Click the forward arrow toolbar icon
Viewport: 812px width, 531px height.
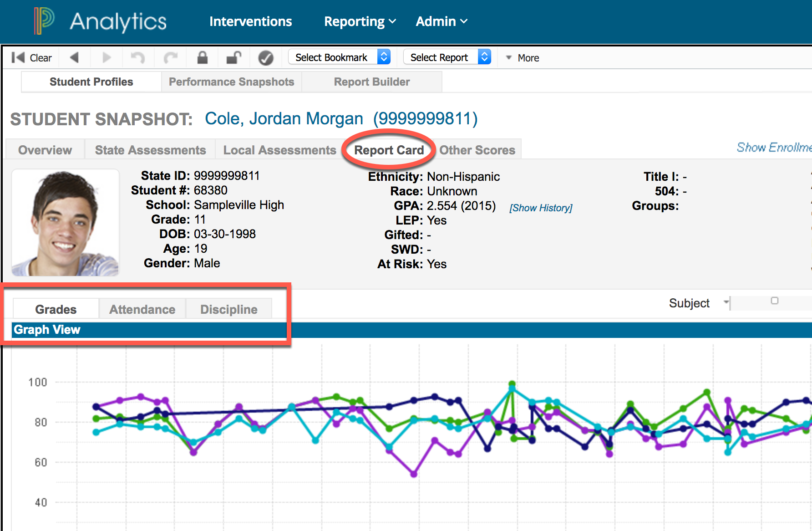coord(107,57)
